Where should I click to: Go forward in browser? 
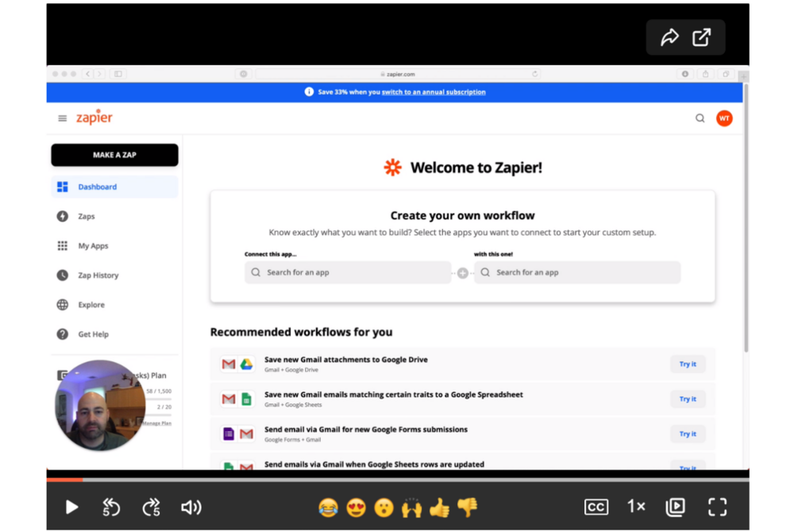[x=100, y=74]
